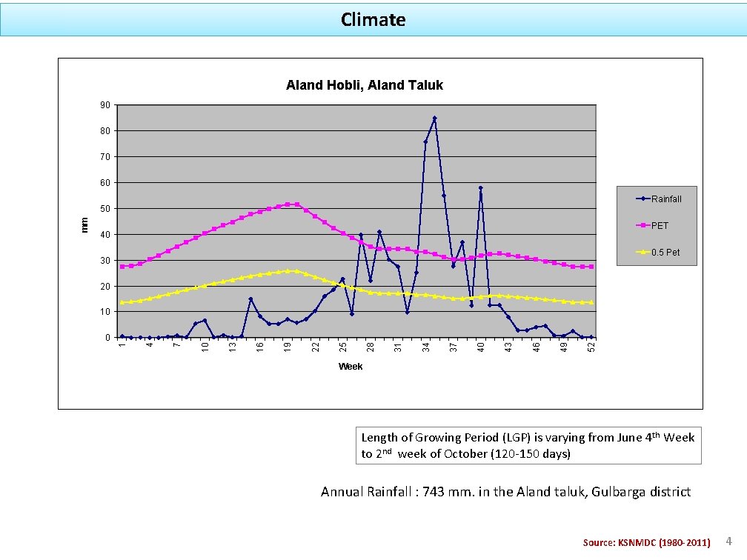The width and height of the screenshot is (747, 560).
Task: Click week 25 x-axis tick label
Action: (x=343, y=347)
